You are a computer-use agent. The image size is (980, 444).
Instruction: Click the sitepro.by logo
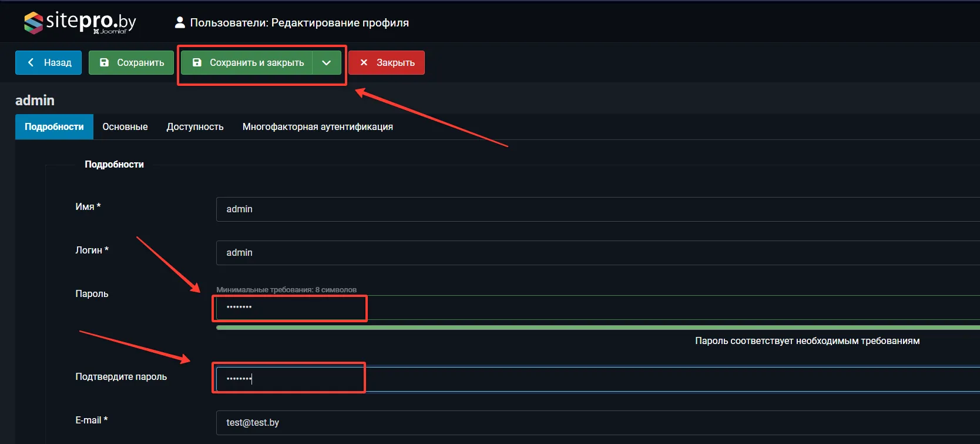point(80,22)
